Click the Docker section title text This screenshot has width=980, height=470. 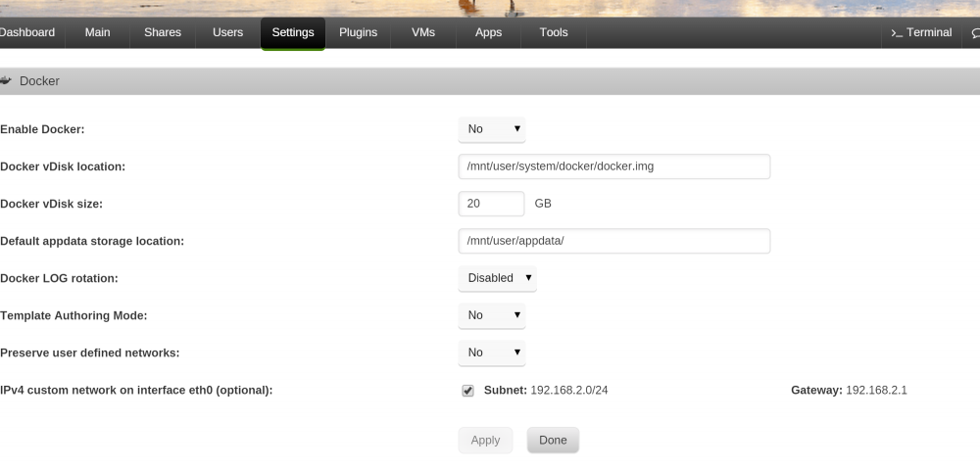tap(39, 81)
